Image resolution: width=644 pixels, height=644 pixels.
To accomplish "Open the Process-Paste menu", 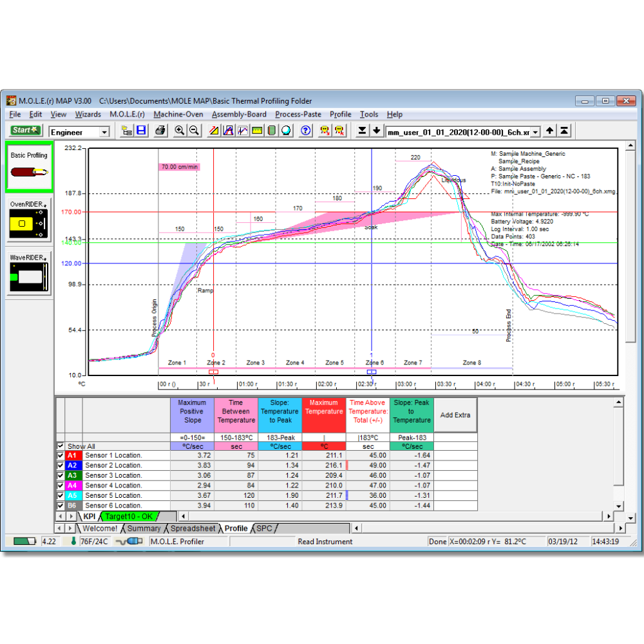I will click(x=298, y=115).
